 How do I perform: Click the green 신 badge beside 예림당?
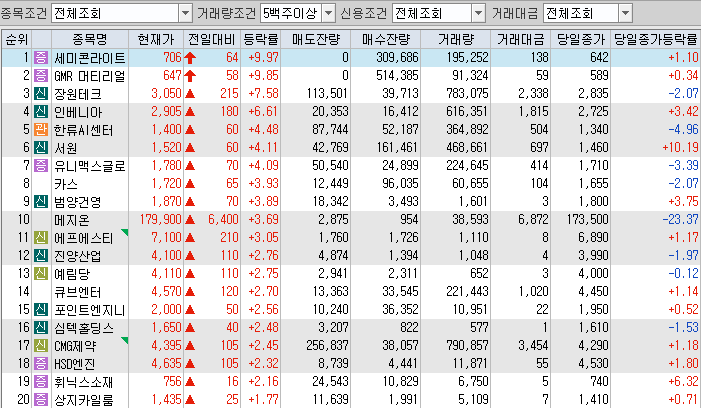[41, 273]
